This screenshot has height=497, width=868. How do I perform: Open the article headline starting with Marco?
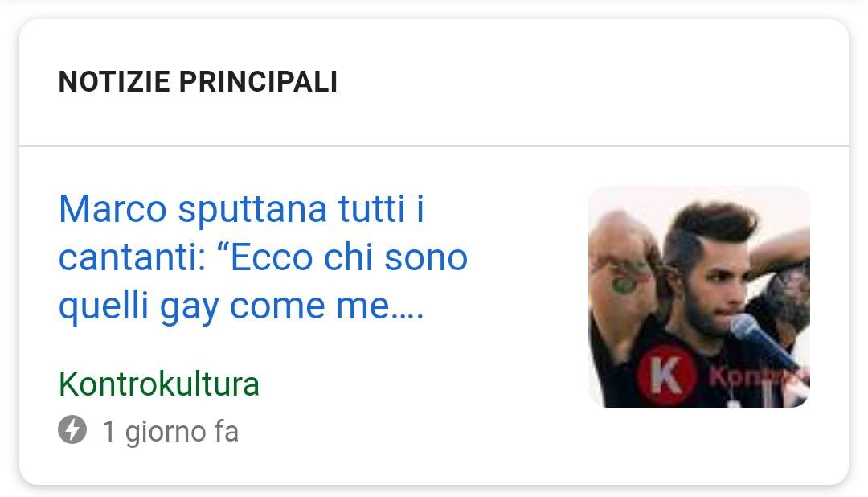[263, 257]
